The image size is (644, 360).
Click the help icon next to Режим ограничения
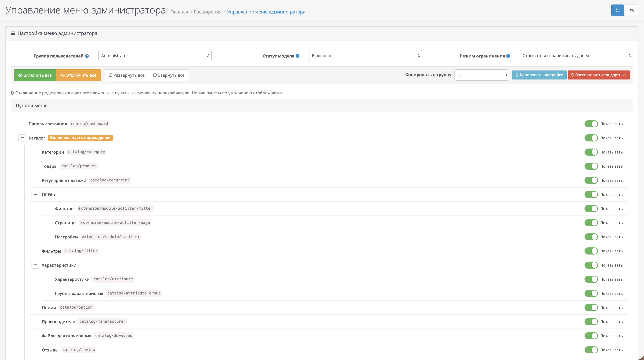click(x=508, y=56)
